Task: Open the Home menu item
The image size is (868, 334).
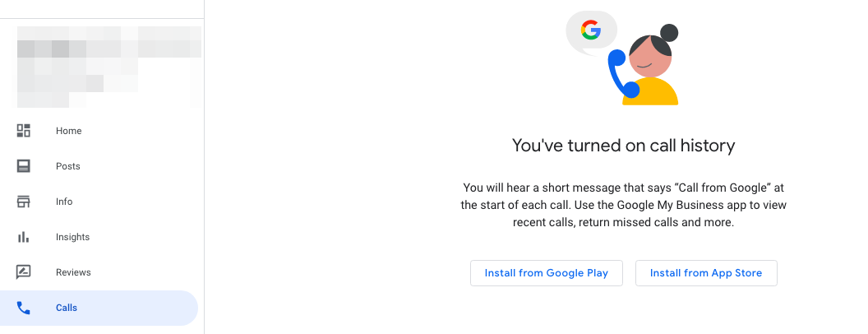Action: (x=69, y=131)
